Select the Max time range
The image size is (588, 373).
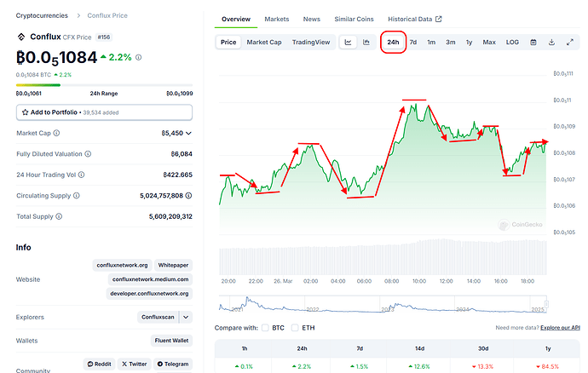coord(489,43)
